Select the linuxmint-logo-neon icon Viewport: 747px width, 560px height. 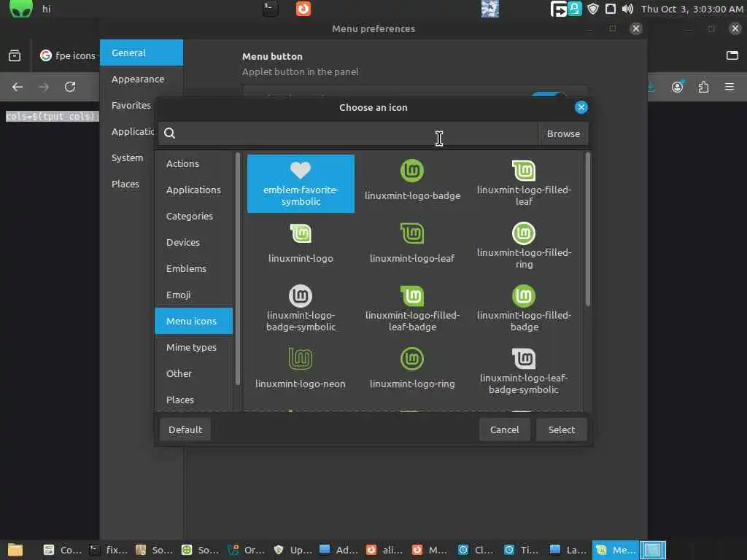pyautogui.click(x=301, y=369)
